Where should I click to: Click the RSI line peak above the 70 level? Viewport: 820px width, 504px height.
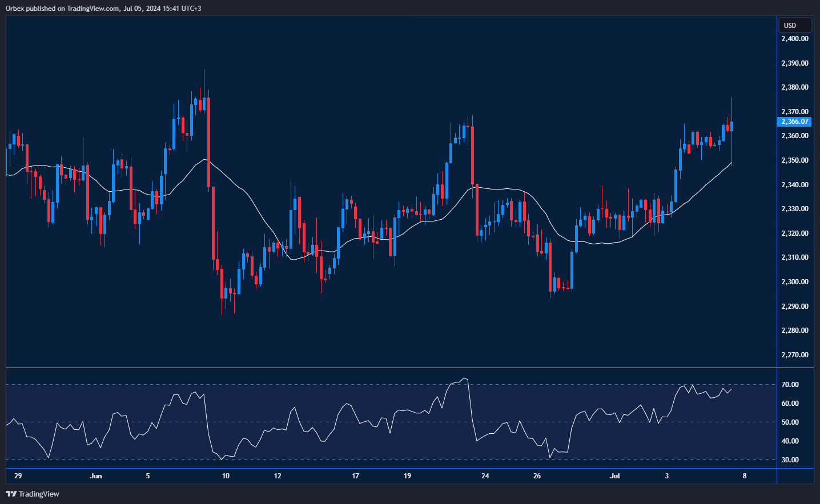pos(465,379)
